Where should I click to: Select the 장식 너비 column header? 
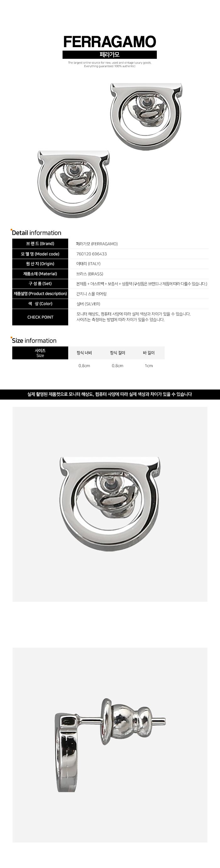(84, 353)
